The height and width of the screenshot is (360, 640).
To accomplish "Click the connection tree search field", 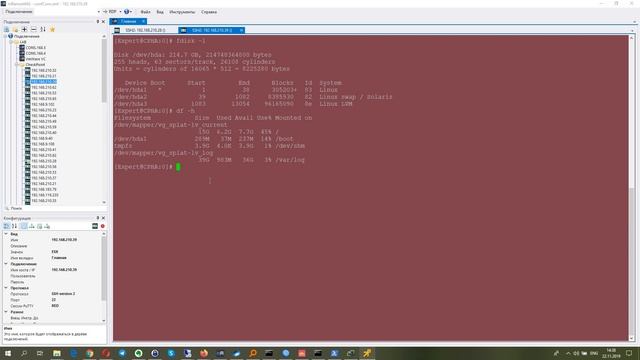I will point(55,208).
